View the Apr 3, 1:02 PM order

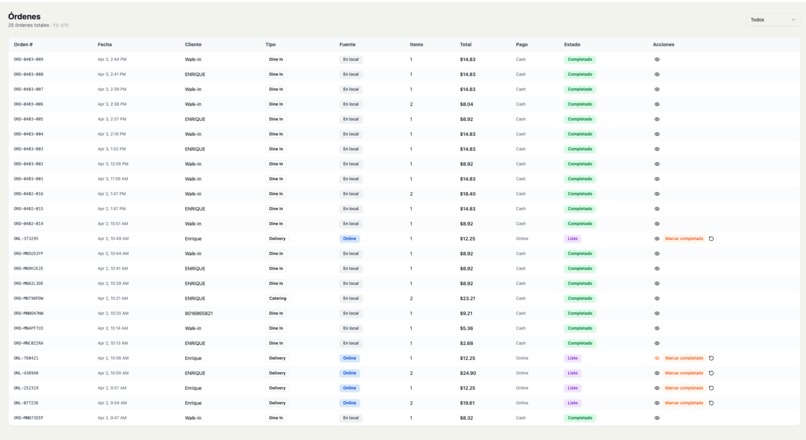657,149
